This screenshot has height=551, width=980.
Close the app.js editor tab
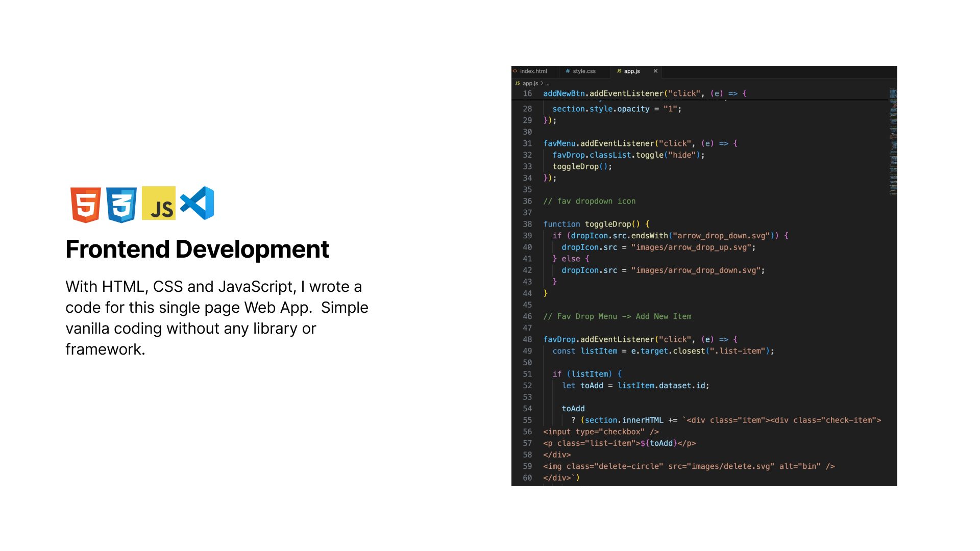click(x=655, y=71)
